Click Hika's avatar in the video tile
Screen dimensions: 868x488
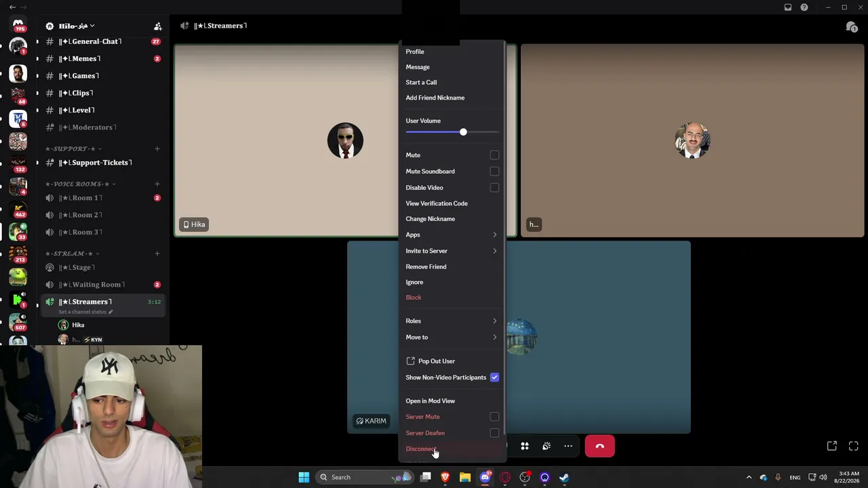coord(345,140)
